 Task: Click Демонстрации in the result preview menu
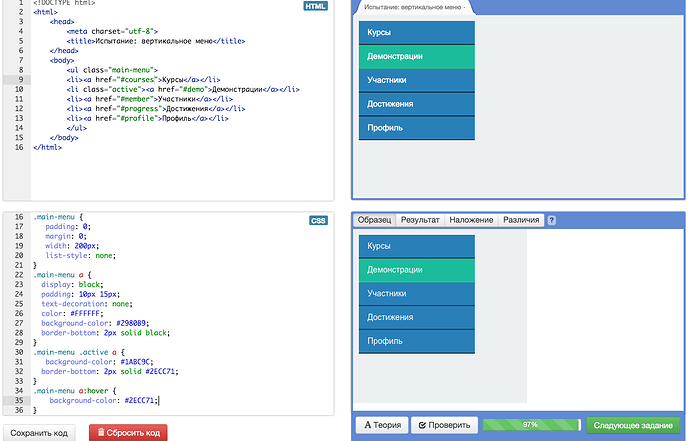(417, 56)
